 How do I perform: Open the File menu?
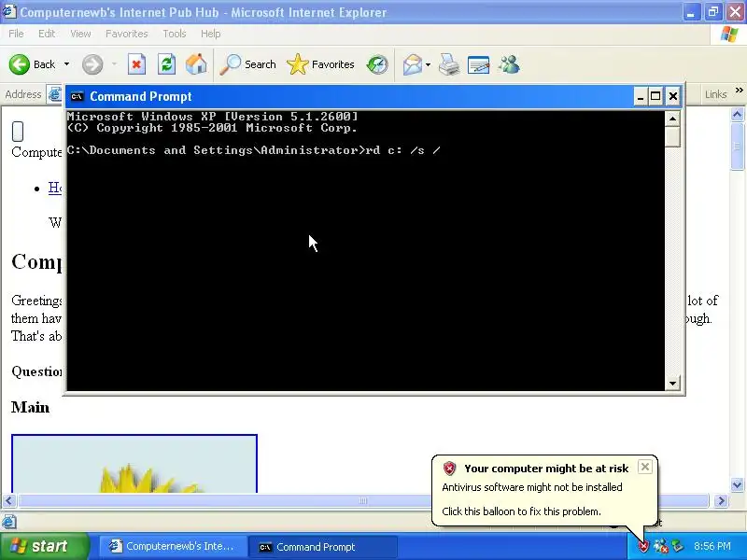click(x=16, y=34)
